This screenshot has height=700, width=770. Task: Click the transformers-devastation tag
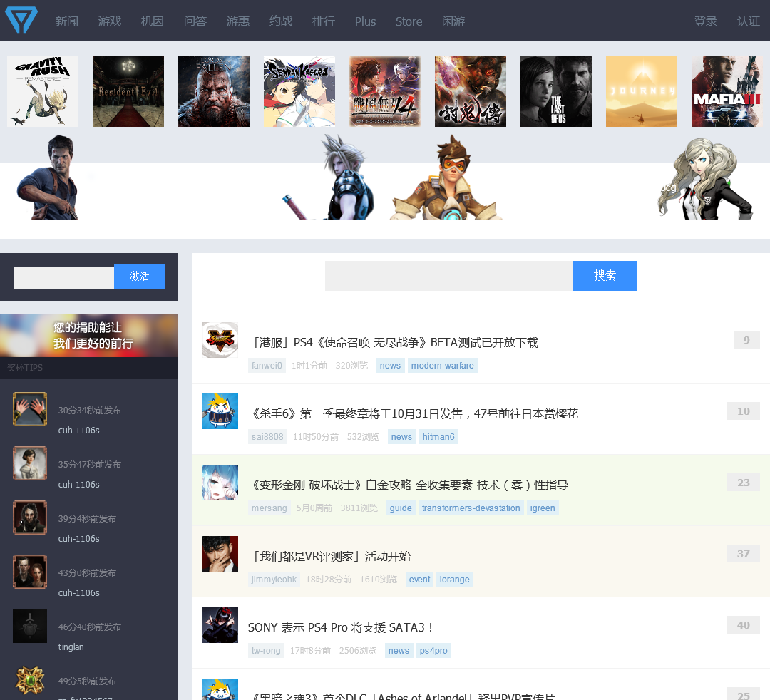click(471, 508)
